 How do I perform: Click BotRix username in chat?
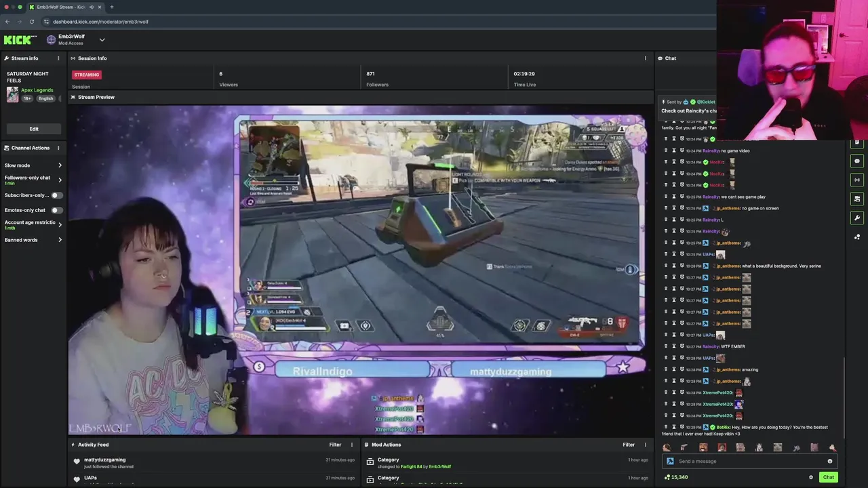[723, 427]
